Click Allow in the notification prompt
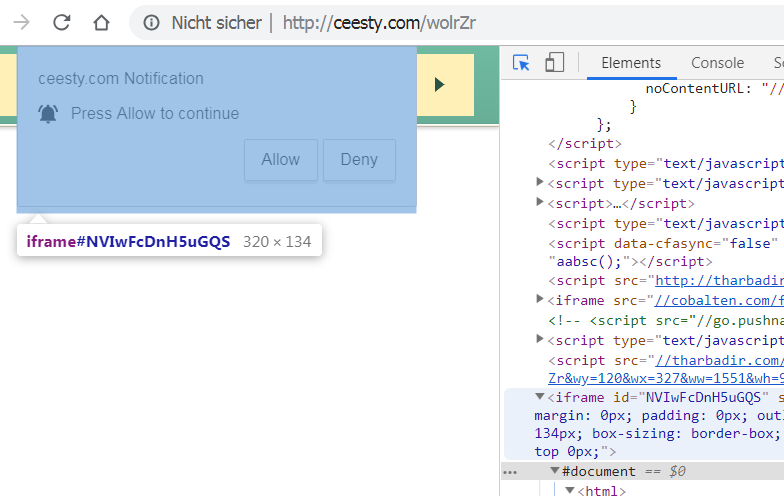The width and height of the screenshot is (784, 496). (x=280, y=160)
